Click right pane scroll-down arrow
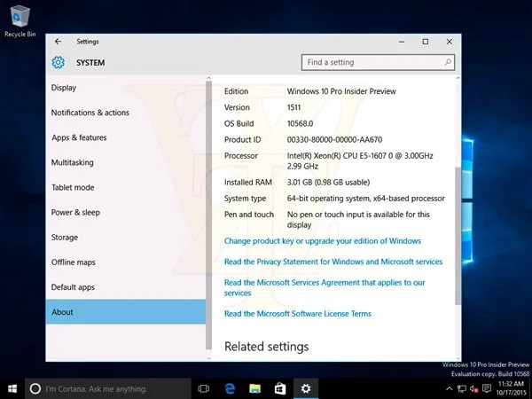The image size is (532, 399). [x=458, y=358]
